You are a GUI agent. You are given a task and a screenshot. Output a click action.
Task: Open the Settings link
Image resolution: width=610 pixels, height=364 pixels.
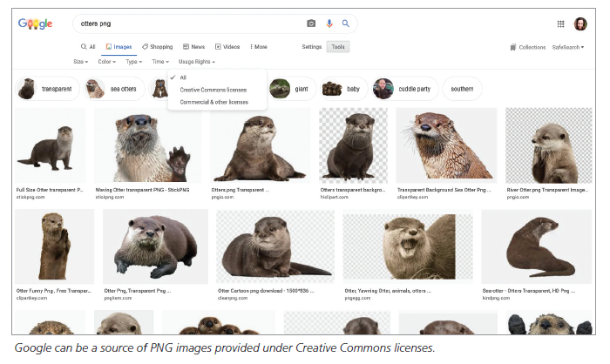[311, 47]
